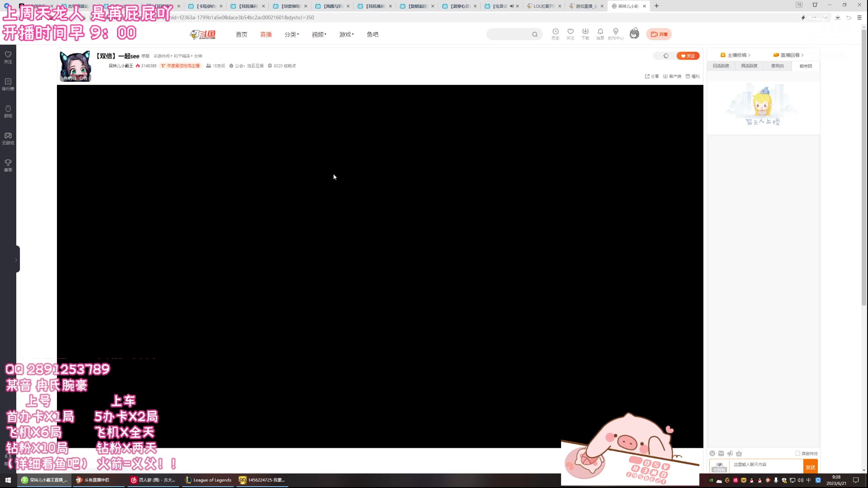Click the 举报 report link

(x=145, y=56)
